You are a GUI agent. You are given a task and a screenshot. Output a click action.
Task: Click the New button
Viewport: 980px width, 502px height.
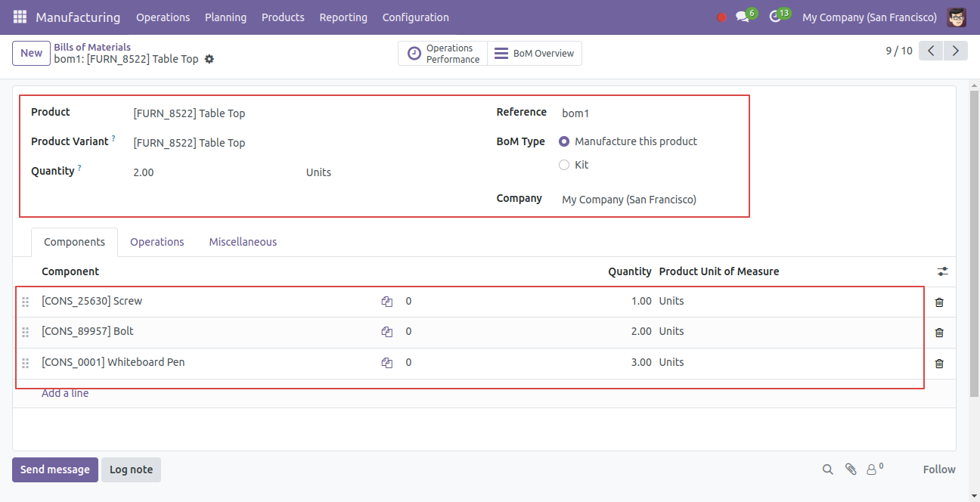(32, 53)
